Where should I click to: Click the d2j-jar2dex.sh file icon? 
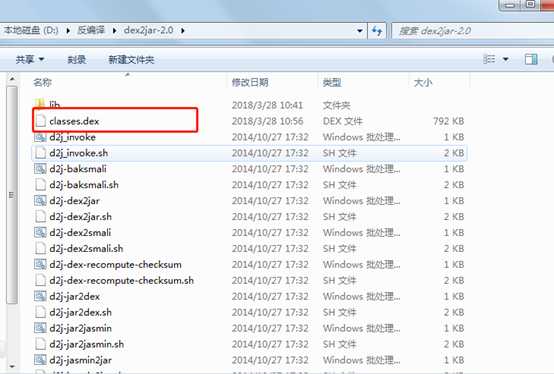(x=41, y=312)
